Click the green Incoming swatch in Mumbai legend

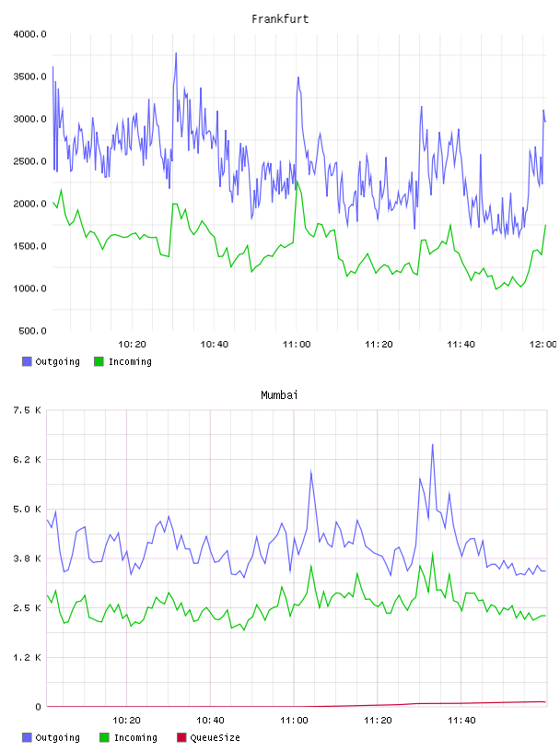click(x=104, y=737)
